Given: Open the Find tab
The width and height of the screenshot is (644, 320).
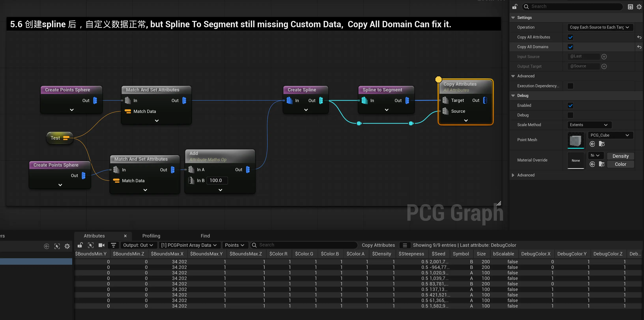Looking at the screenshot, I should [205, 236].
